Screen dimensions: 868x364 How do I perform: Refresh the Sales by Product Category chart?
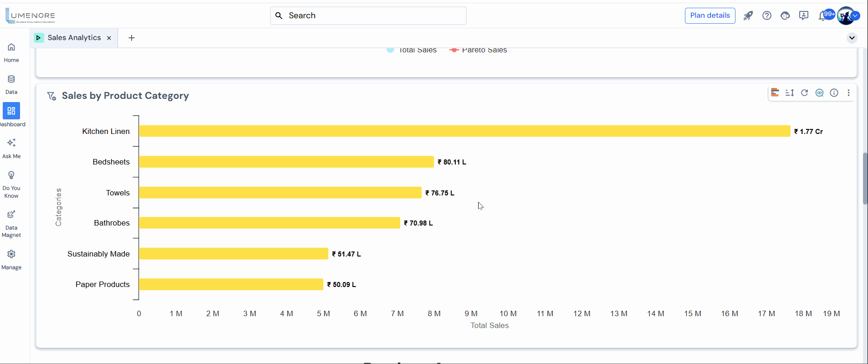805,93
